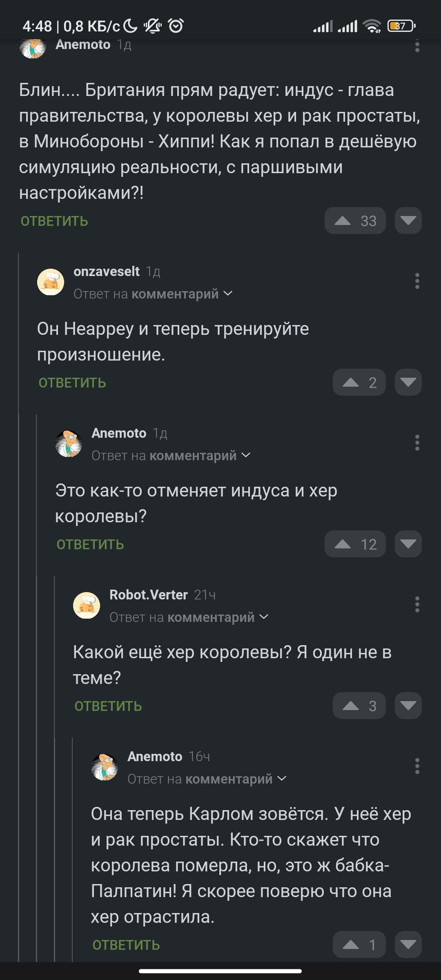Open three-dot menu on onzaveselt's comment

click(417, 281)
